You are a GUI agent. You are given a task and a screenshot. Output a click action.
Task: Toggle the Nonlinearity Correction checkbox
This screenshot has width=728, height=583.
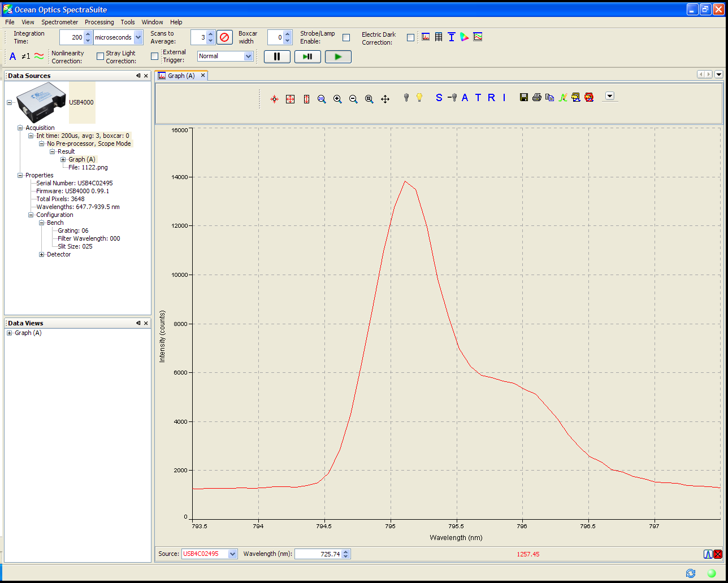(100, 56)
